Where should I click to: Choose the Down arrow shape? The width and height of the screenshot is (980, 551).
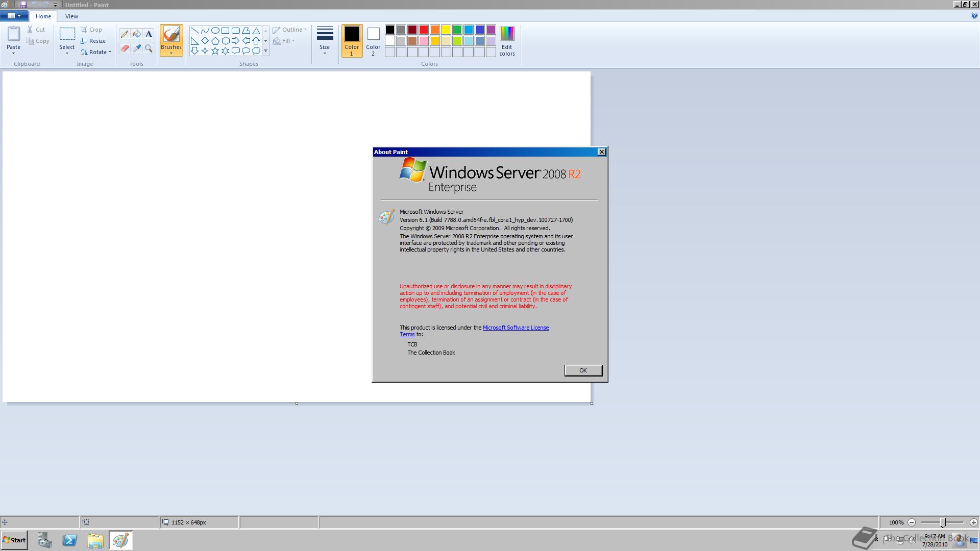tap(195, 51)
